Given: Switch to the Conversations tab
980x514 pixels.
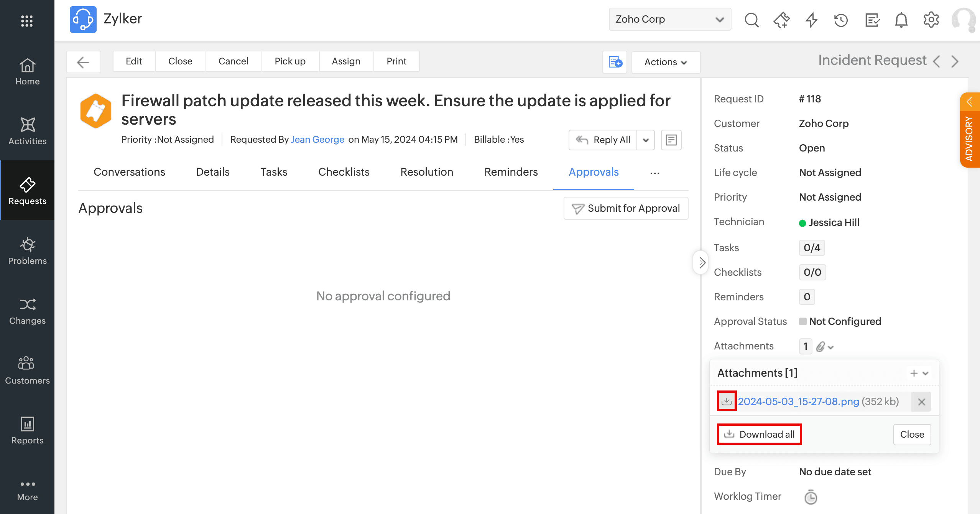Looking at the screenshot, I should pyautogui.click(x=129, y=172).
